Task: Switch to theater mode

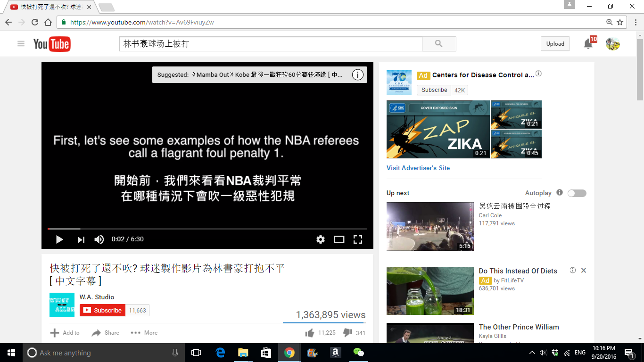Action: pos(339,239)
